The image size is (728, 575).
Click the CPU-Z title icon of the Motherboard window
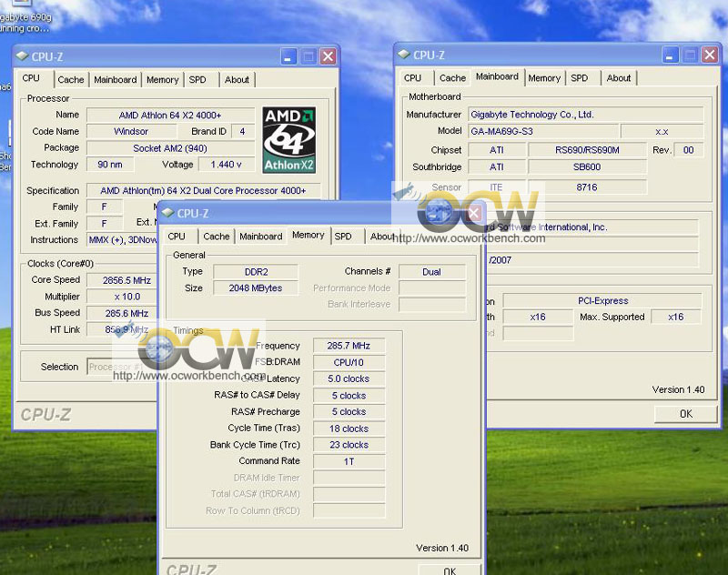point(404,55)
